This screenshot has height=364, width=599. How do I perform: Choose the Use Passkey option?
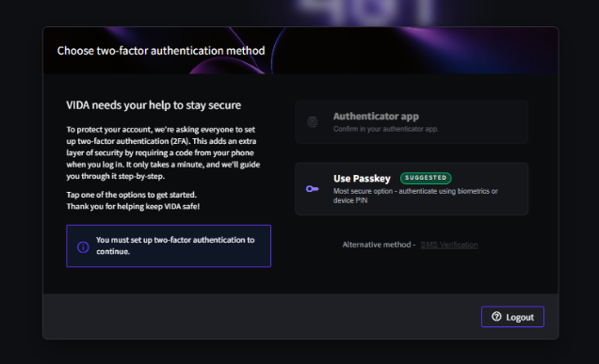[x=412, y=189]
